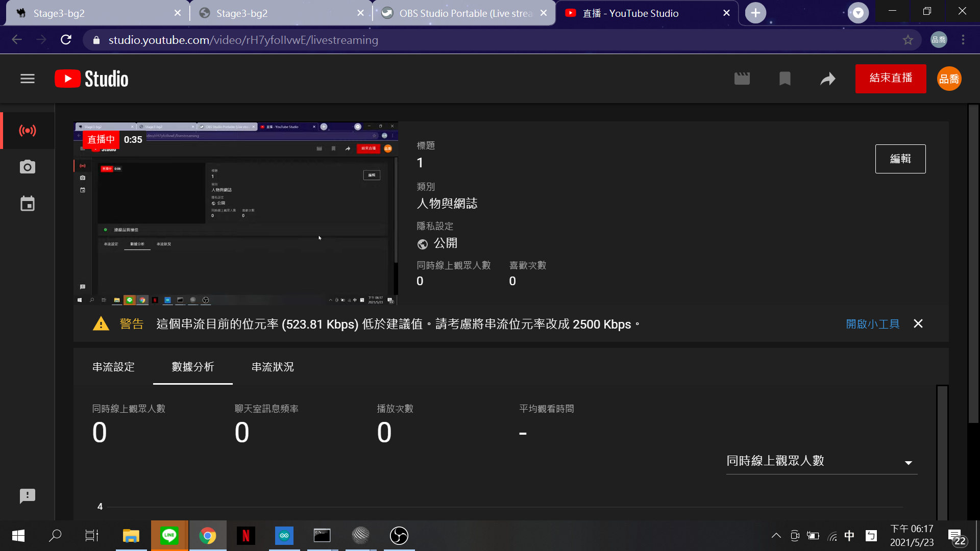The width and height of the screenshot is (980, 551).
Task: Switch to the 串流狀況 tab
Action: [273, 367]
